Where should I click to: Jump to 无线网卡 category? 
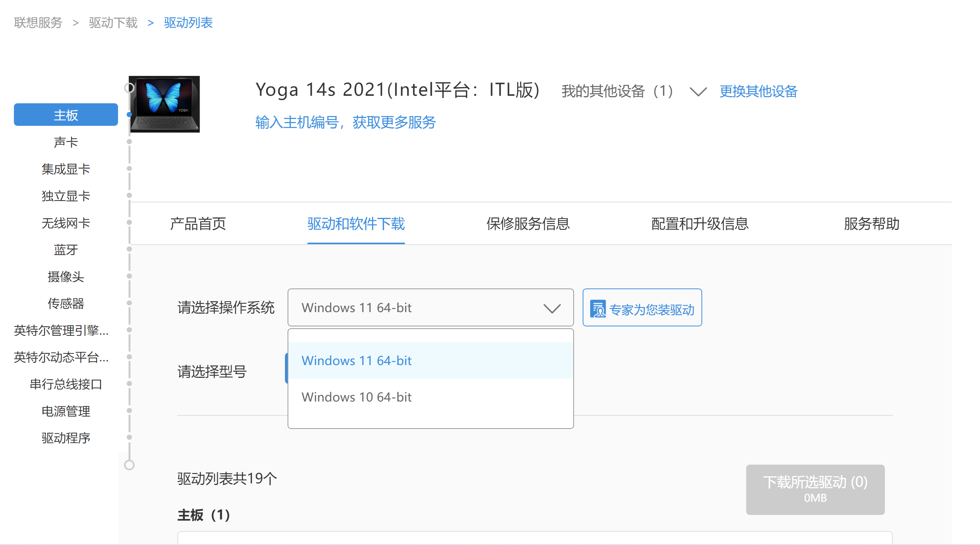coord(66,223)
